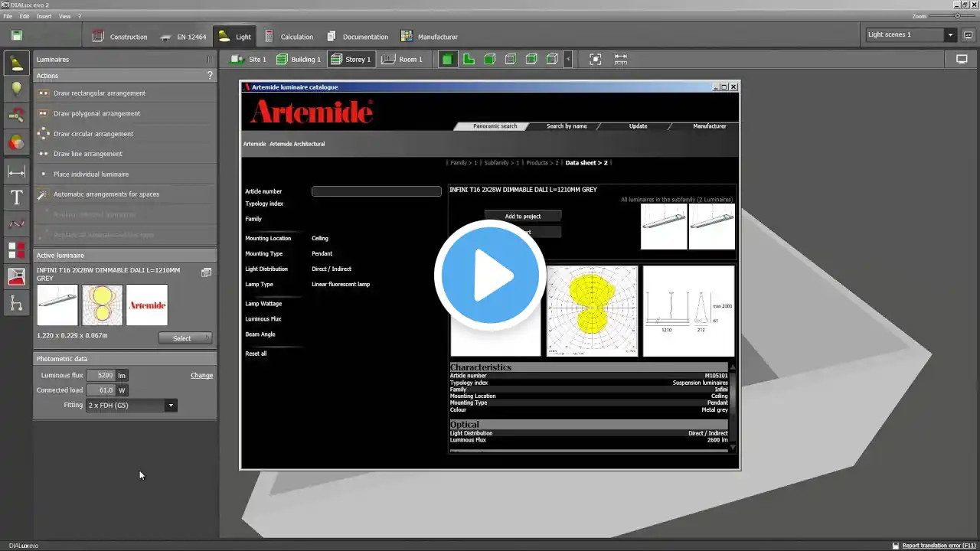
Task: Open the dimension drawing image in catalogue
Action: click(x=688, y=311)
